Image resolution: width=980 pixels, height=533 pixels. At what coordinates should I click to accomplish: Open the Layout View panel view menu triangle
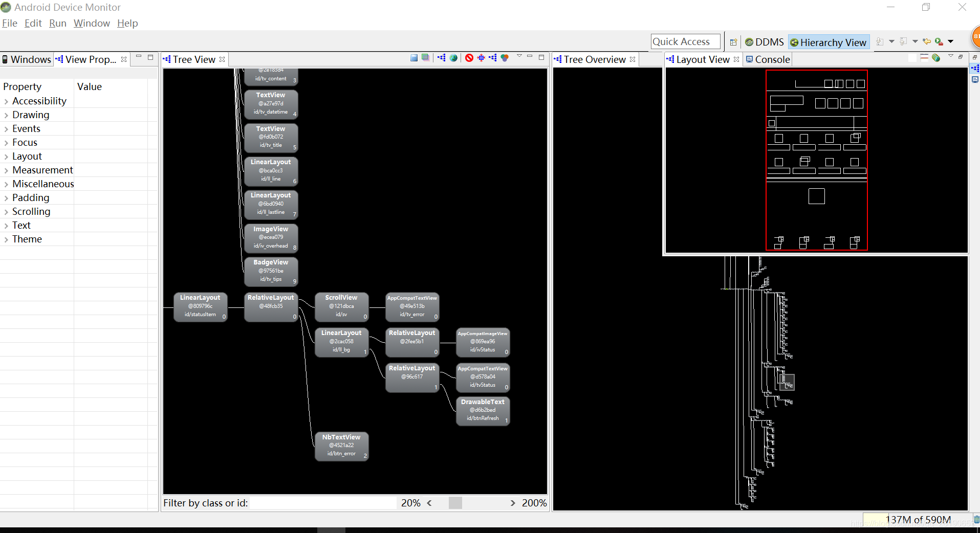[951, 56]
